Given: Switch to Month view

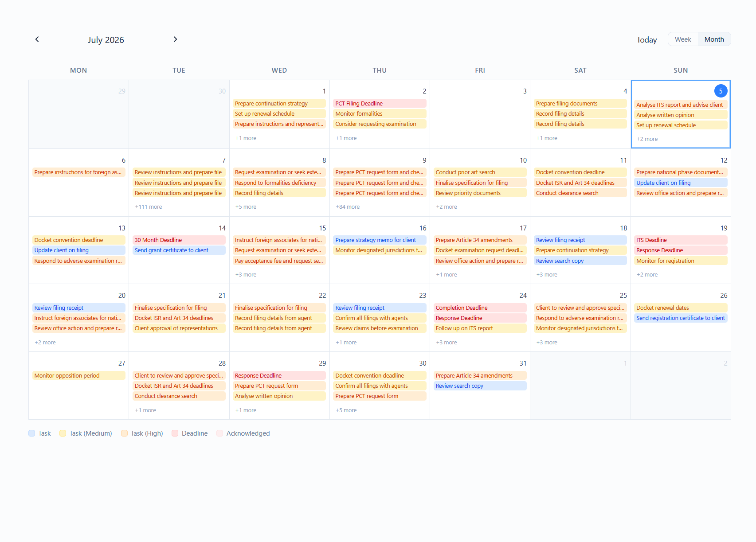Looking at the screenshot, I should [714, 39].
